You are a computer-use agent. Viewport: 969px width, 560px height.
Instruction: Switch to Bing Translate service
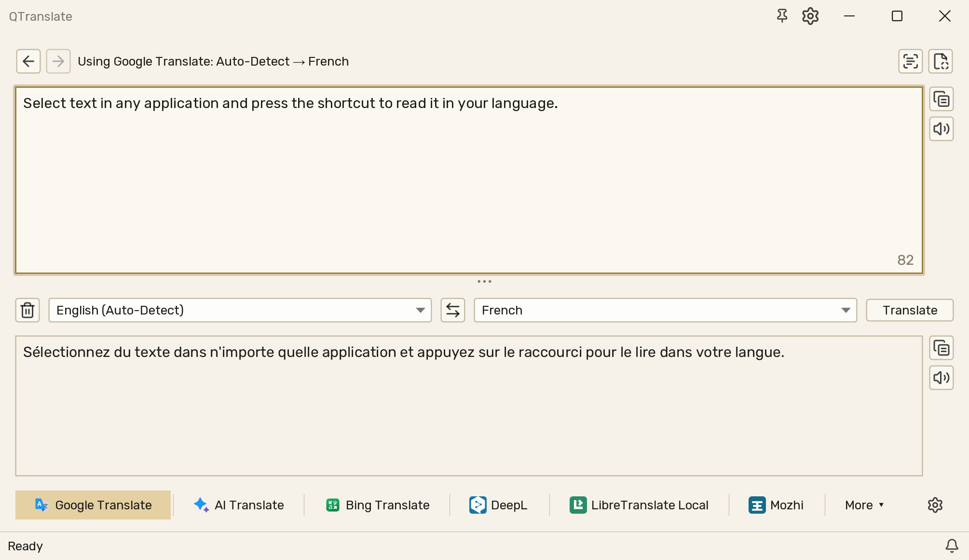pos(377,505)
